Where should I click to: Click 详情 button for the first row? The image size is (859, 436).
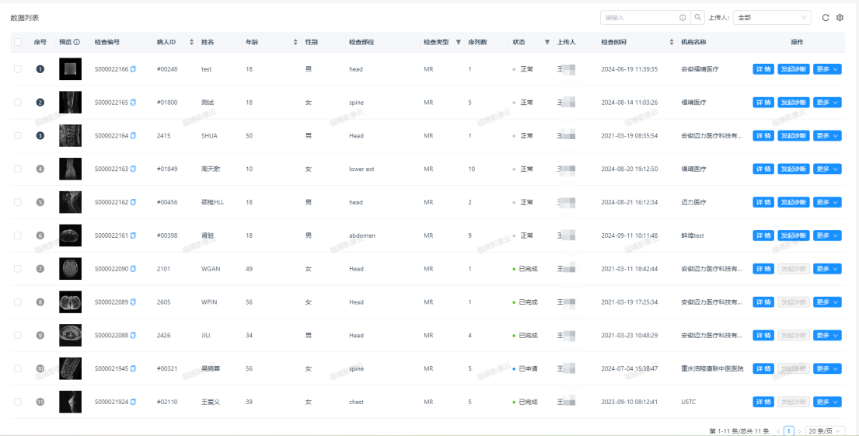point(763,69)
